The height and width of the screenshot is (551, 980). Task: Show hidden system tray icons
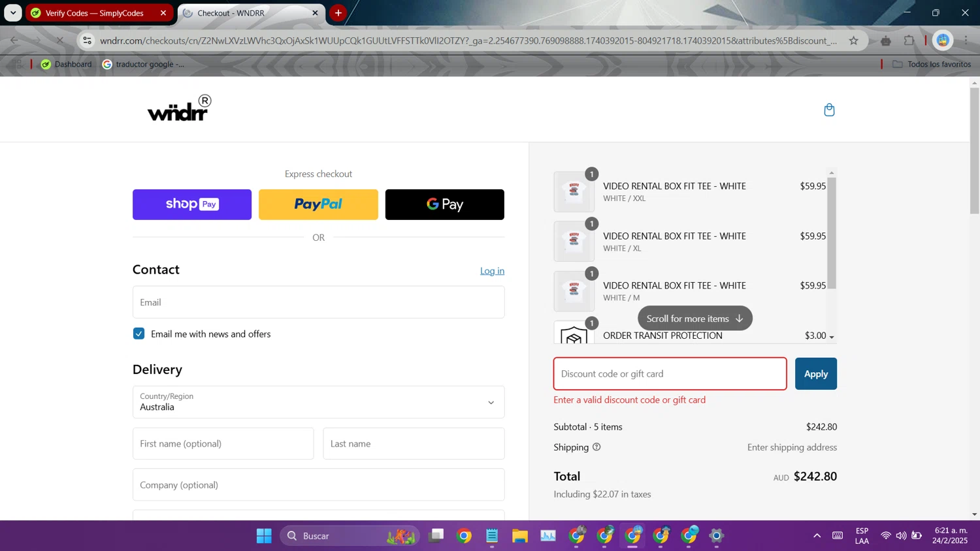point(817,536)
